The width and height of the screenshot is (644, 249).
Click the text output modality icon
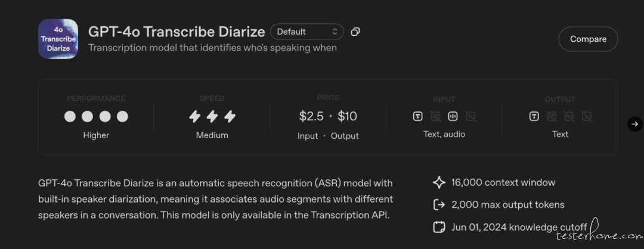[x=534, y=116]
